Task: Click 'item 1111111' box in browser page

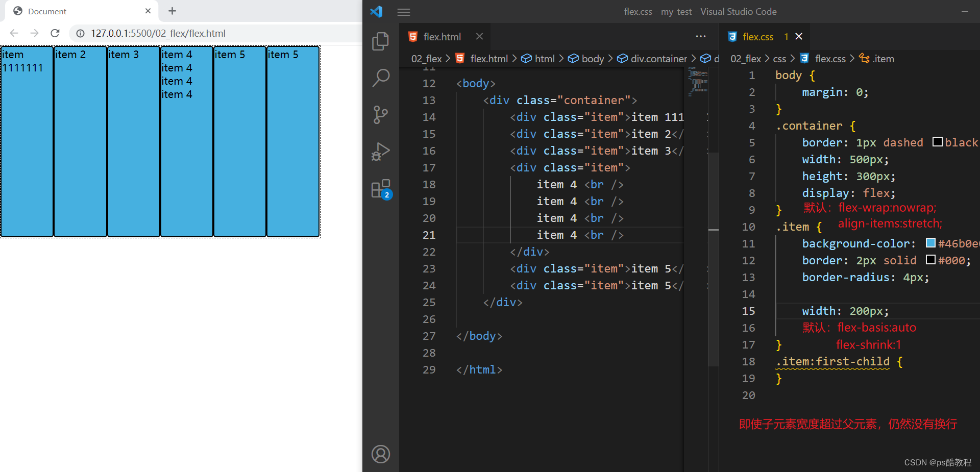Action: 27,141
